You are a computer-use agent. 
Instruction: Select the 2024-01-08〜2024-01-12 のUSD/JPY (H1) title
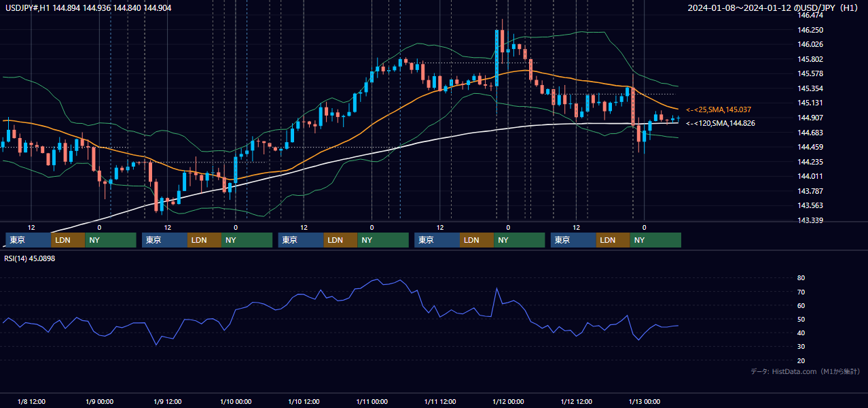pyautogui.click(x=774, y=7)
